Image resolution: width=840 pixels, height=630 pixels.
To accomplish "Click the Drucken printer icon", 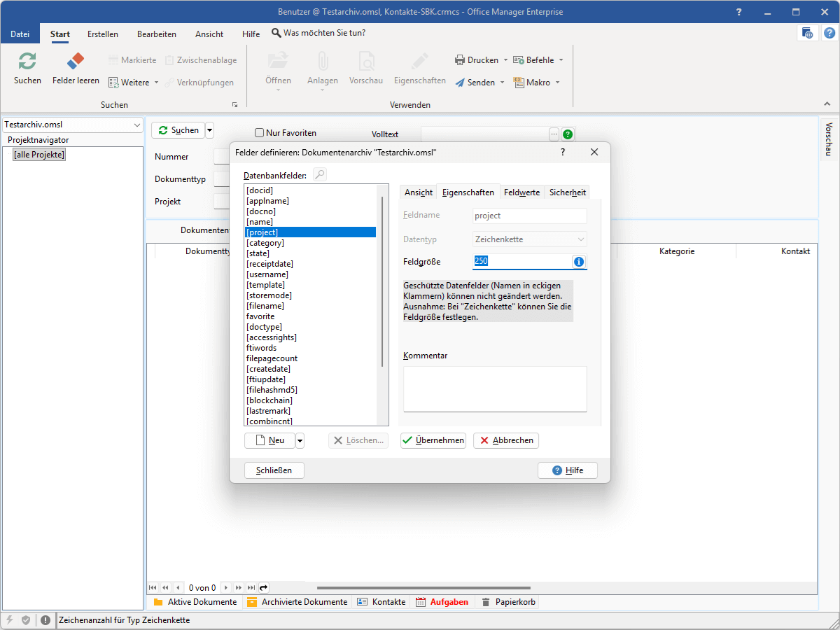I will [460, 60].
